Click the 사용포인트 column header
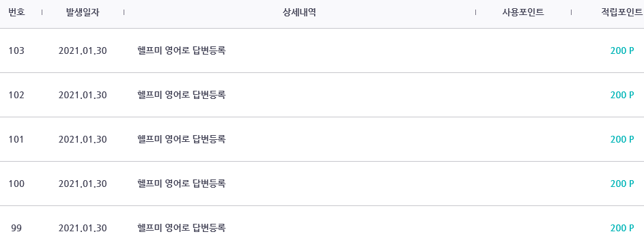The height and width of the screenshot is (247, 644). tap(523, 13)
